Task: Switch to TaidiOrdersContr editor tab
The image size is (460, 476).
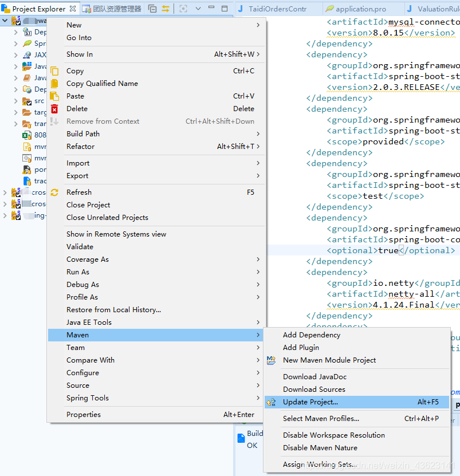Action: coord(278,9)
